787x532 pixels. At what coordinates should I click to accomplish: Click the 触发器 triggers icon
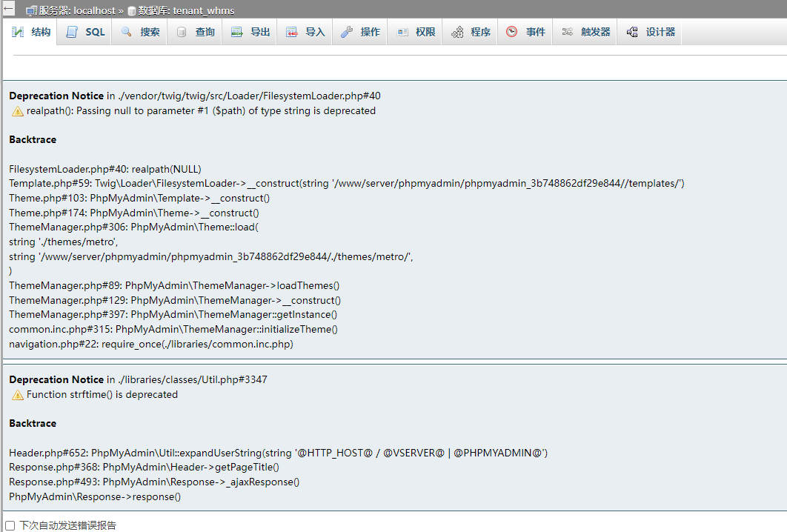point(567,32)
